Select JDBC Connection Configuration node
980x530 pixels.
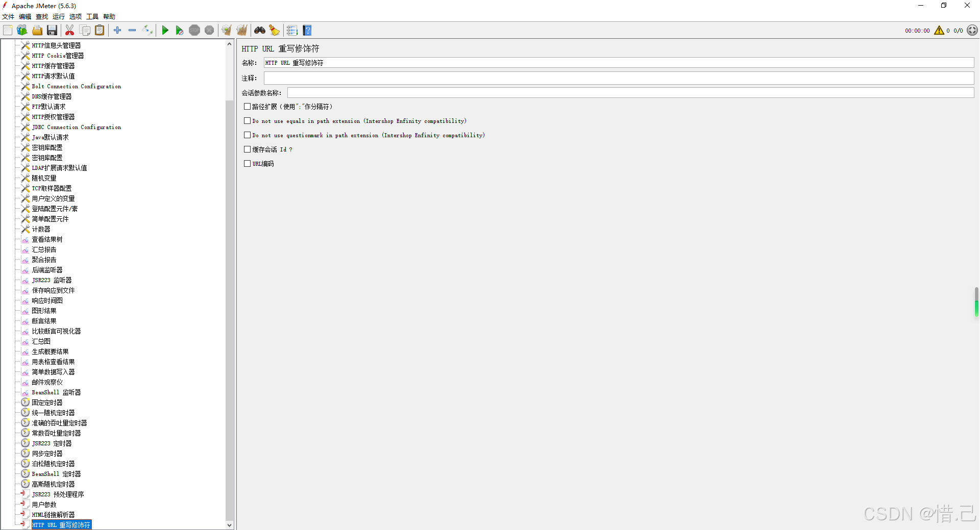tap(77, 127)
